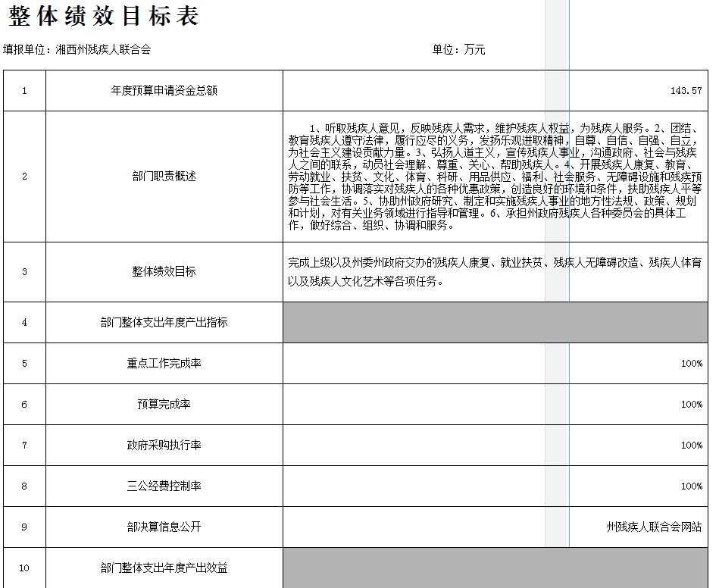The width and height of the screenshot is (719, 588).
Task: Select the 重点工作完成率 cell
Action: [x=164, y=364]
